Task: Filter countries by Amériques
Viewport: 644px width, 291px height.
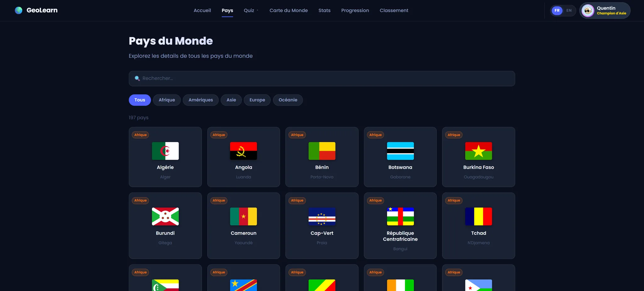Action: coord(201,100)
